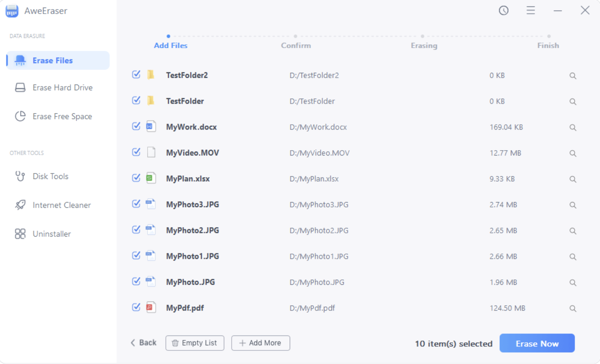Viewport: 600px width, 364px height.
Task: Preview MyVideo.MOV with magnifier icon
Action: click(x=573, y=153)
